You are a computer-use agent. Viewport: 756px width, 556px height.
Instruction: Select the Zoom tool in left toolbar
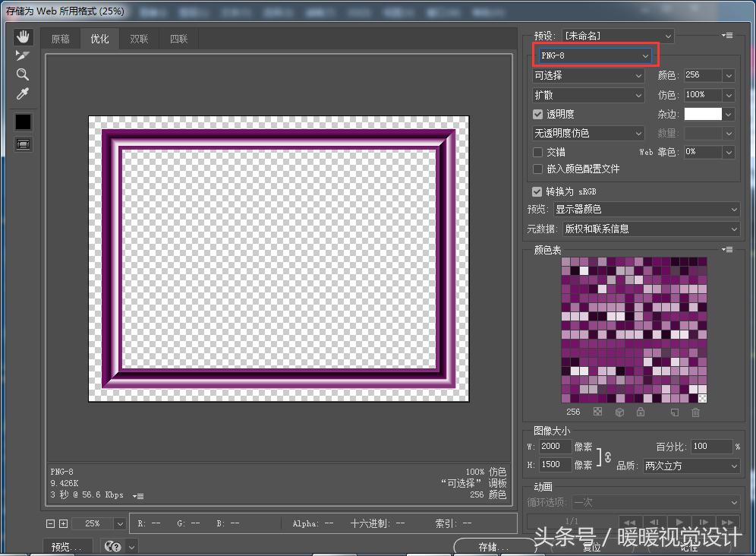(23, 74)
